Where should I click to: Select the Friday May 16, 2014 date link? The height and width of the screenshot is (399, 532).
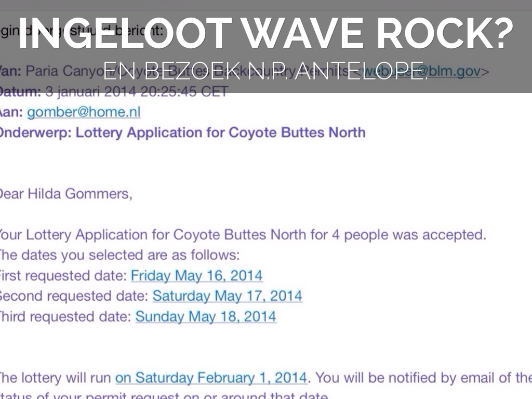pos(196,275)
